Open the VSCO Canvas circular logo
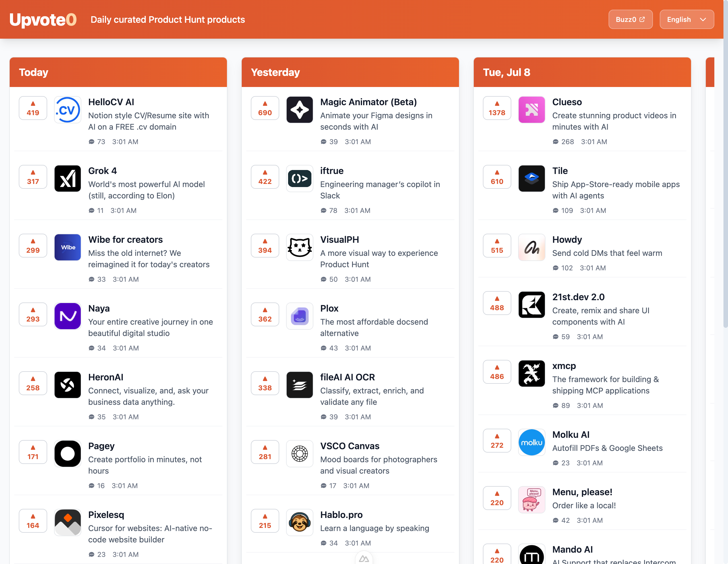Screen dimensions: 728x564 299,454
